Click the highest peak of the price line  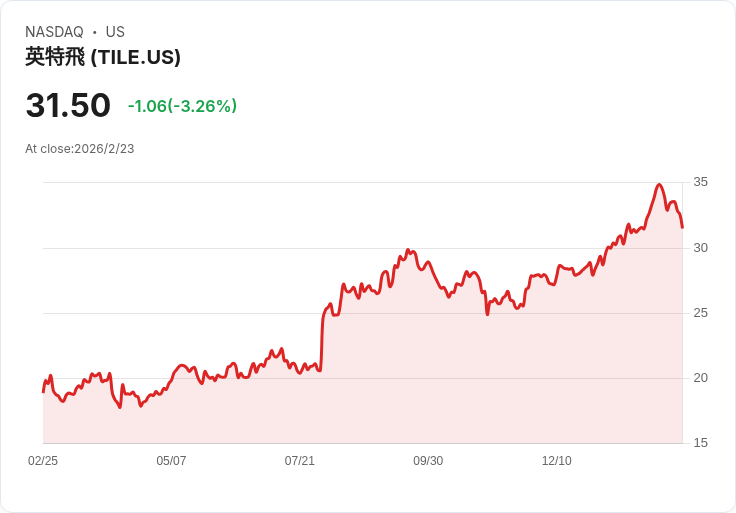click(659, 185)
